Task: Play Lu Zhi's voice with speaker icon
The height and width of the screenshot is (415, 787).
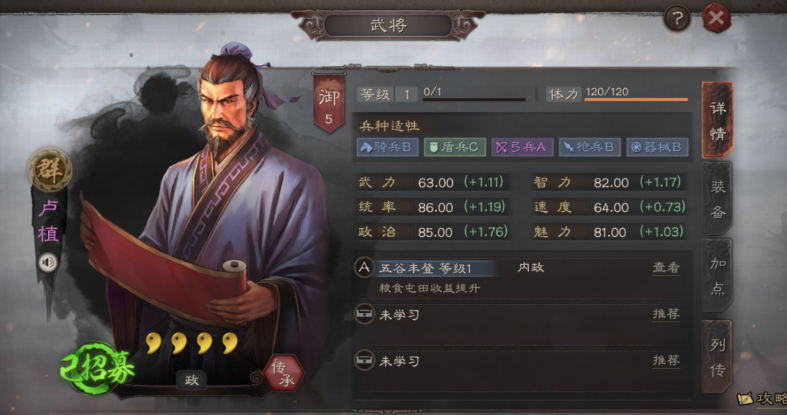Action: point(48,262)
